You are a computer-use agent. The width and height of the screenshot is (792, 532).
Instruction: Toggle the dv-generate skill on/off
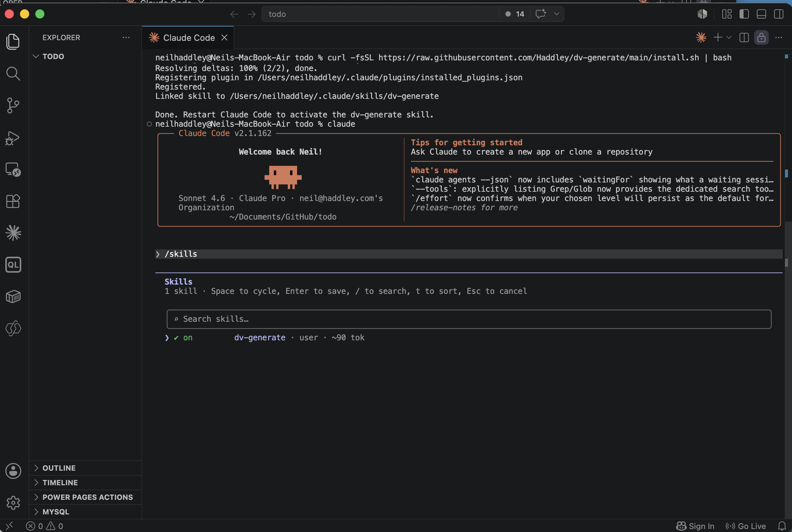tap(184, 338)
